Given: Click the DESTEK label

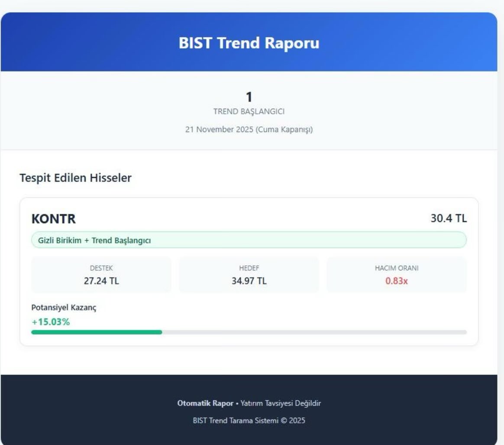Looking at the screenshot, I should click(101, 268).
